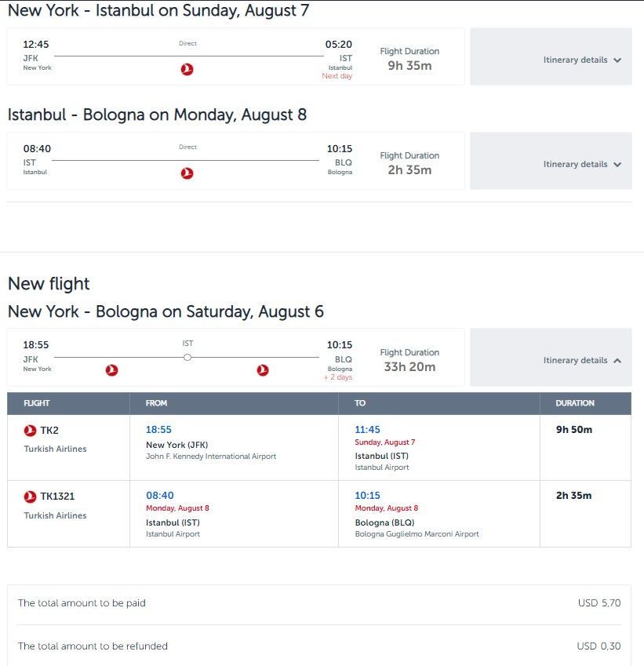
Task: Click the USD 5,70 amount to be paid
Action: pyautogui.click(x=599, y=602)
